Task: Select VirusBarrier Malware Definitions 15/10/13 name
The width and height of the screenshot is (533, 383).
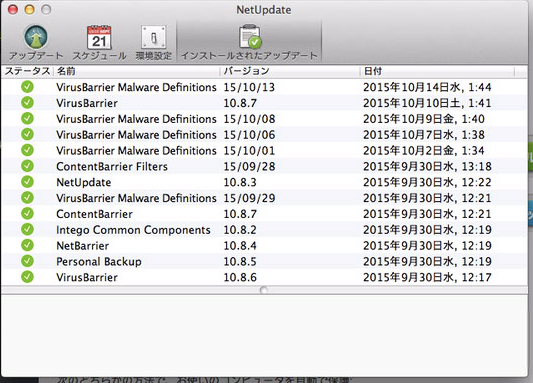Action: point(136,87)
